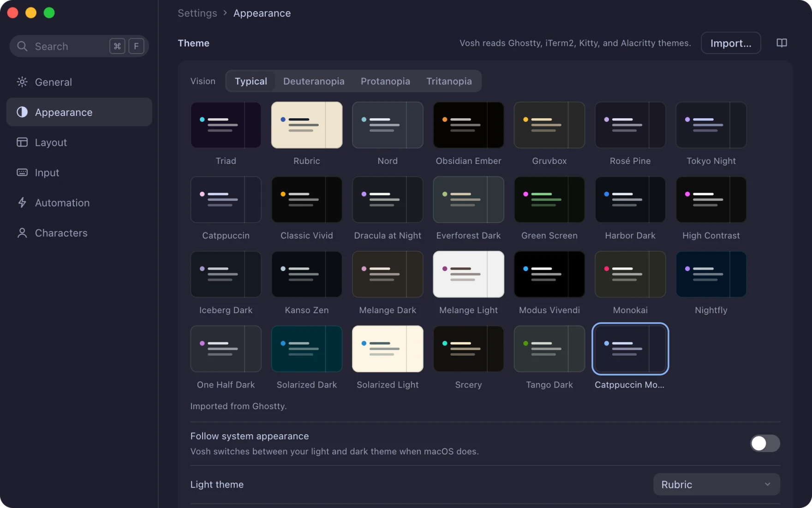Pick the Rosé Pine theme
The width and height of the screenshot is (812, 508).
[x=630, y=125]
